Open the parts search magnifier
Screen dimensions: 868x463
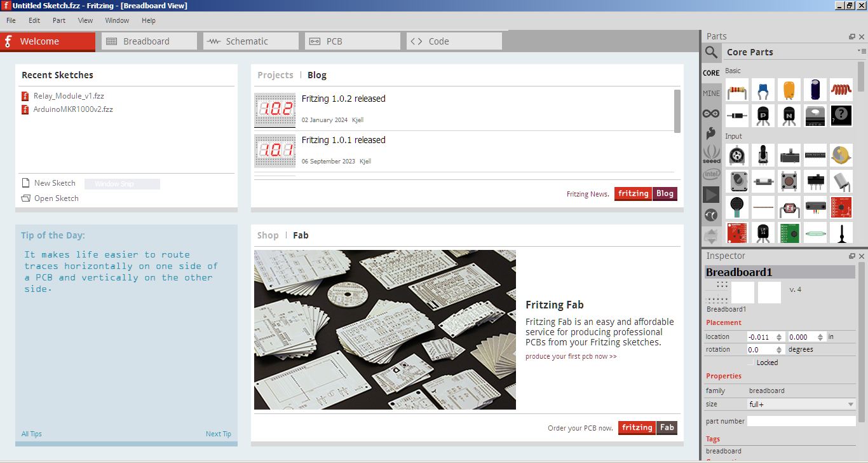(x=711, y=52)
